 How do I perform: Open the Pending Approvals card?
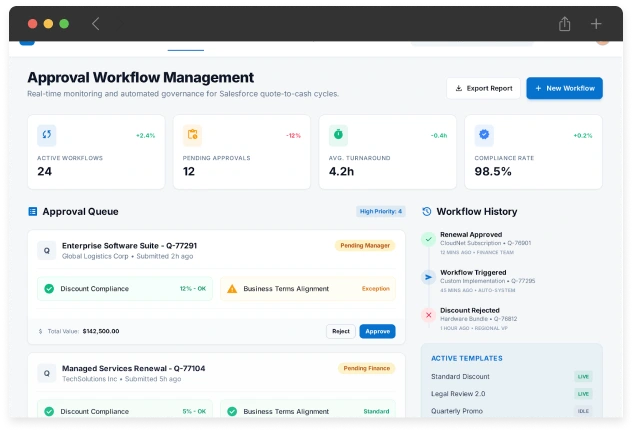click(242, 152)
